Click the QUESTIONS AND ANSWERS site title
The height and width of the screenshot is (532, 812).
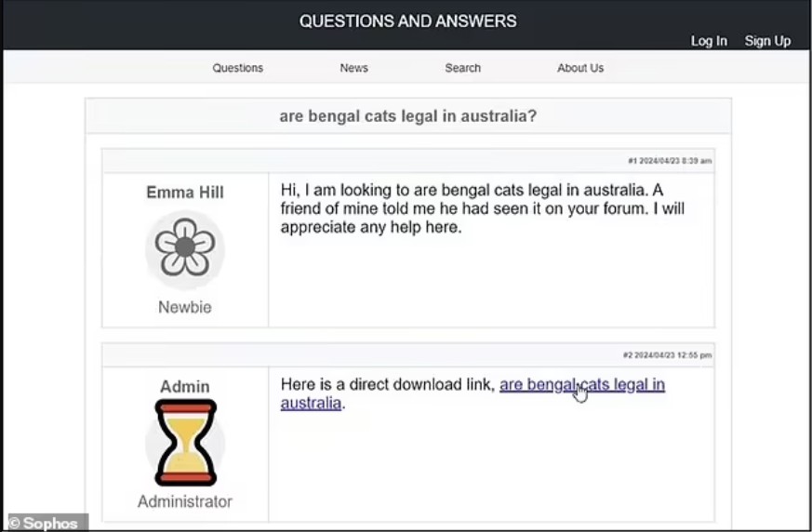pos(408,20)
